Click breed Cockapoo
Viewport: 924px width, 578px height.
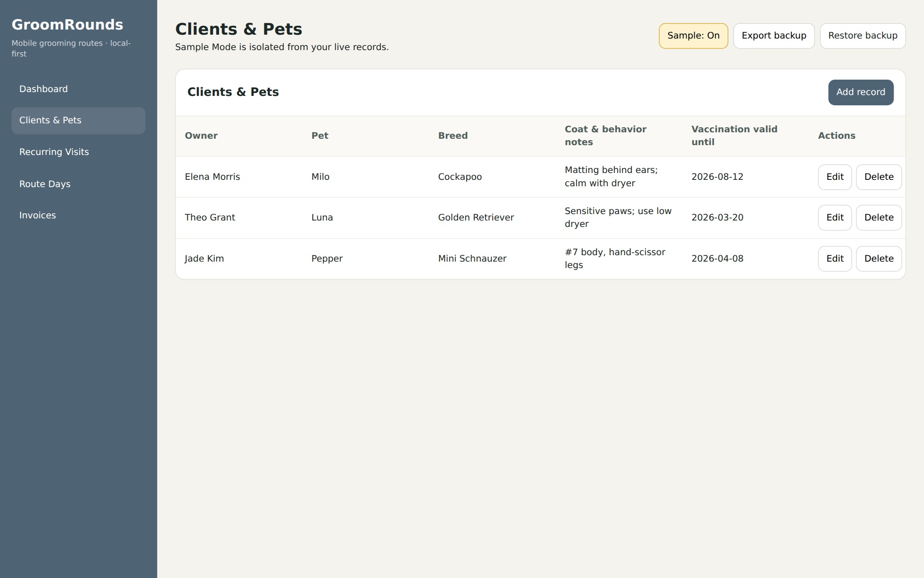coord(460,177)
